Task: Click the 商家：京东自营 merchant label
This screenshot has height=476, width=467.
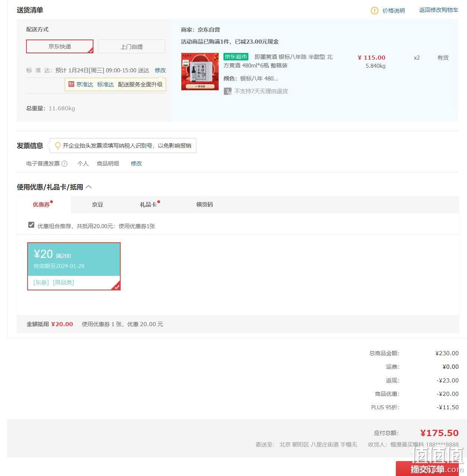Action: pos(200,29)
